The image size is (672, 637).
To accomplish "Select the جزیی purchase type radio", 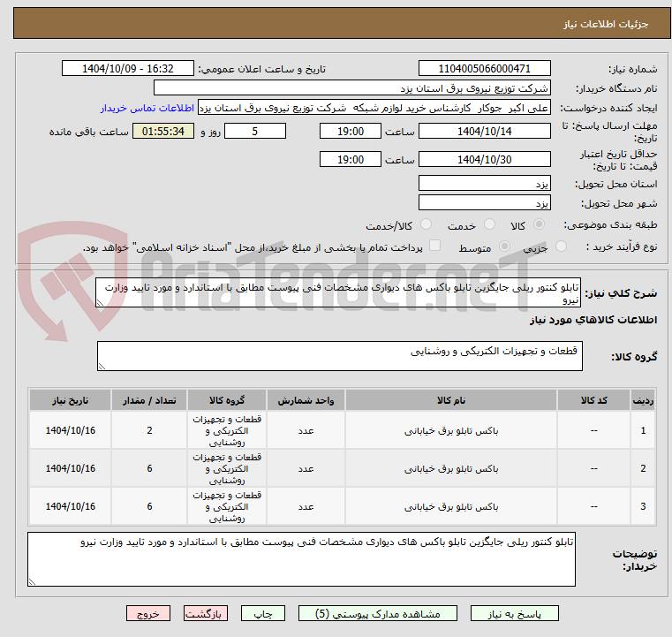I will (561, 246).
